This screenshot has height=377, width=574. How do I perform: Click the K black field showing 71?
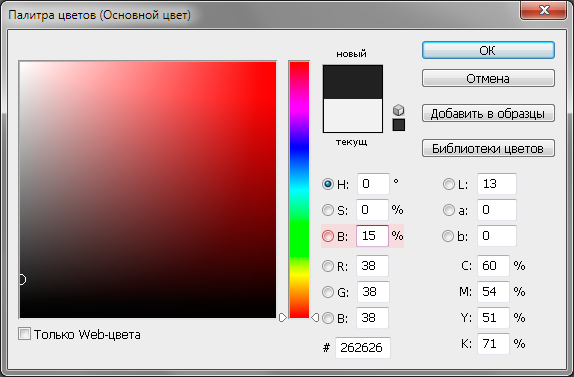493,344
